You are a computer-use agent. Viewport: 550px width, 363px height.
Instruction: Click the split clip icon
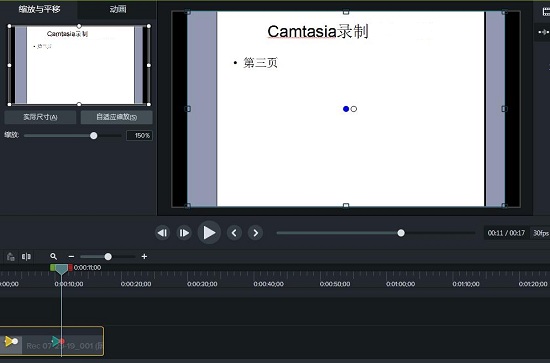(26, 257)
